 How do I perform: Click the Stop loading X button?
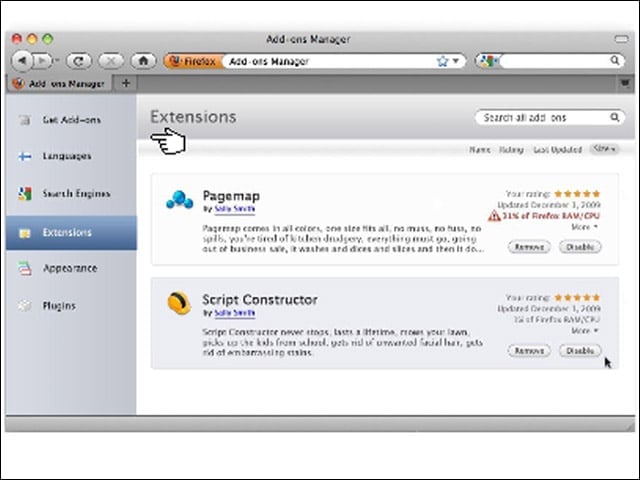coord(111,61)
